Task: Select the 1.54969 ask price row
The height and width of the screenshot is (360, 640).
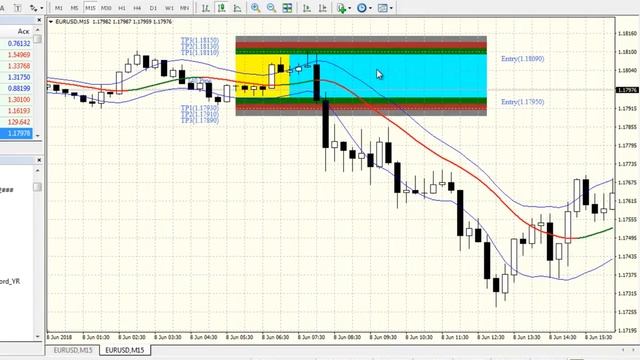Action: 16,55
